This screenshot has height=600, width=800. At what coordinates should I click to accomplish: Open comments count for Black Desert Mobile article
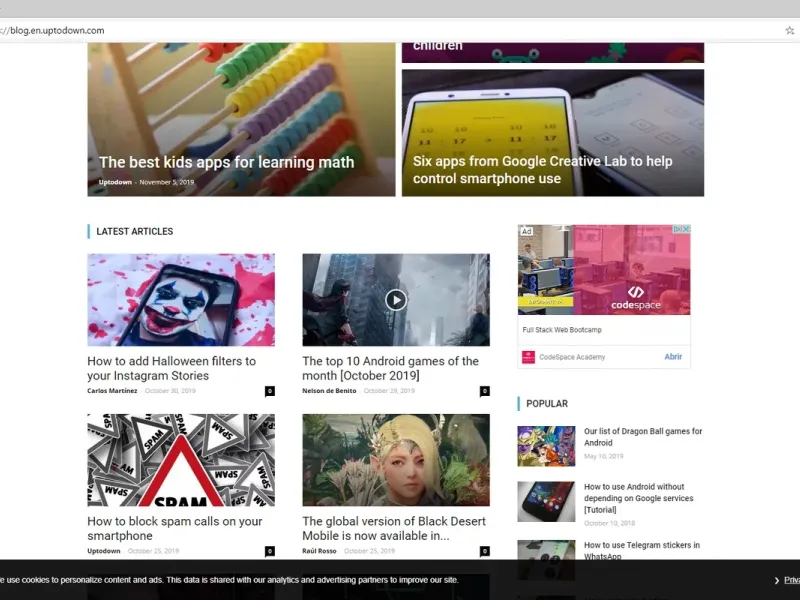[x=485, y=551]
